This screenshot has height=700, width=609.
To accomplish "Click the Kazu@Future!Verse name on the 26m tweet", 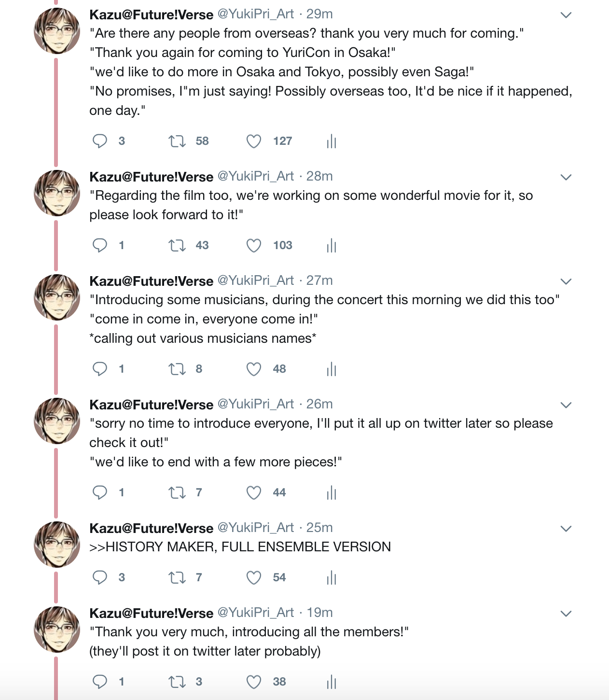I will tap(152, 405).
